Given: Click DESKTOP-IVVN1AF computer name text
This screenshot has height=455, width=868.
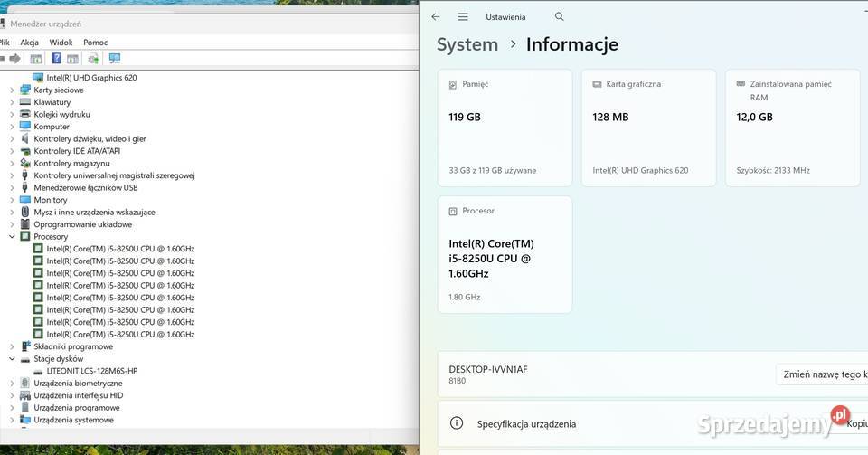Looking at the screenshot, I should click(487, 369).
